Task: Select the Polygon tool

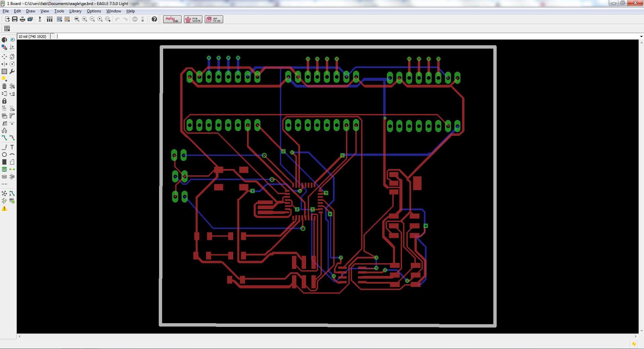Action: coord(12,162)
